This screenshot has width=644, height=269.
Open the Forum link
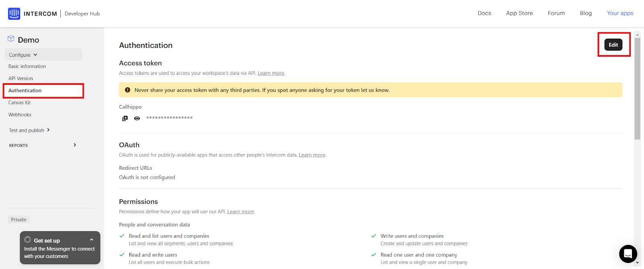pyautogui.click(x=556, y=13)
